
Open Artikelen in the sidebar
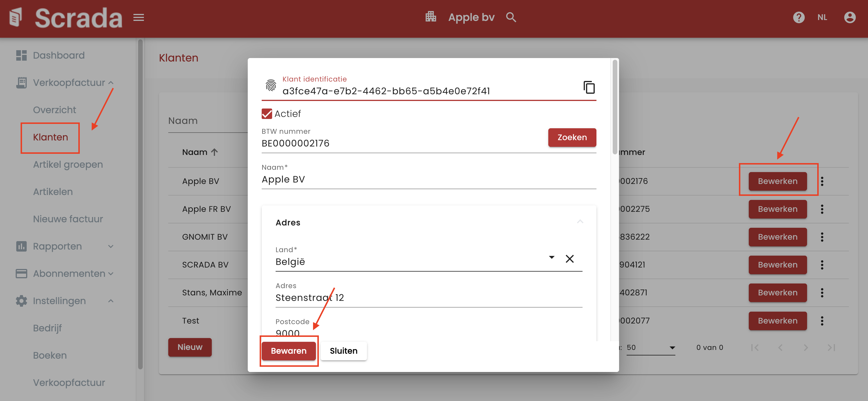(x=53, y=192)
